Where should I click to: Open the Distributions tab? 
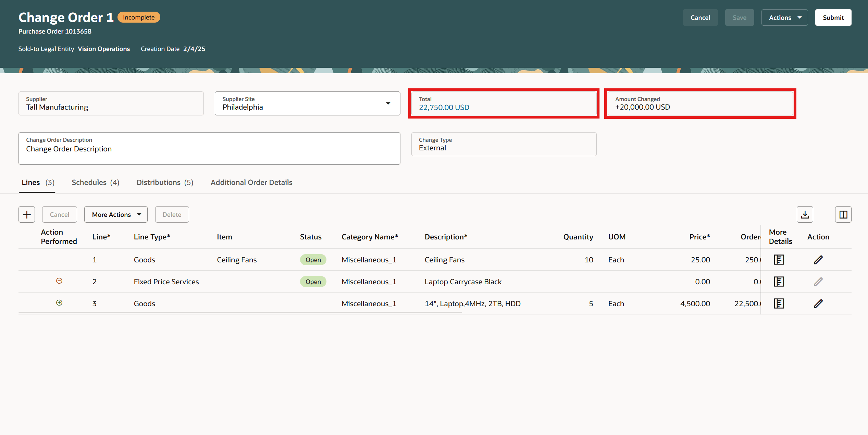pyautogui.click(x=165, y=183)
